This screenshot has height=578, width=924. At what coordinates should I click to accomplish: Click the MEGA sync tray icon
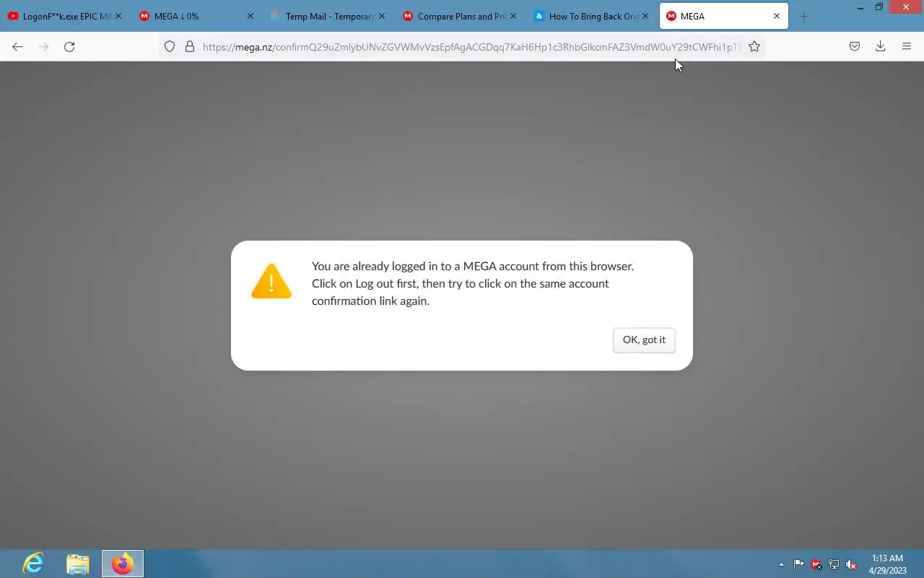(x=816, y=564)
